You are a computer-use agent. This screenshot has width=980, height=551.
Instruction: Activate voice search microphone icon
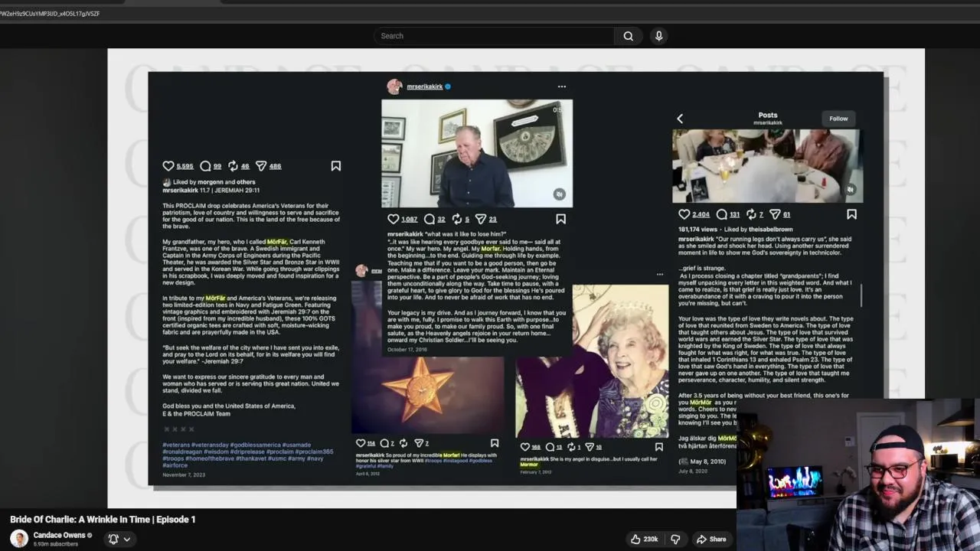coord(658,36)
